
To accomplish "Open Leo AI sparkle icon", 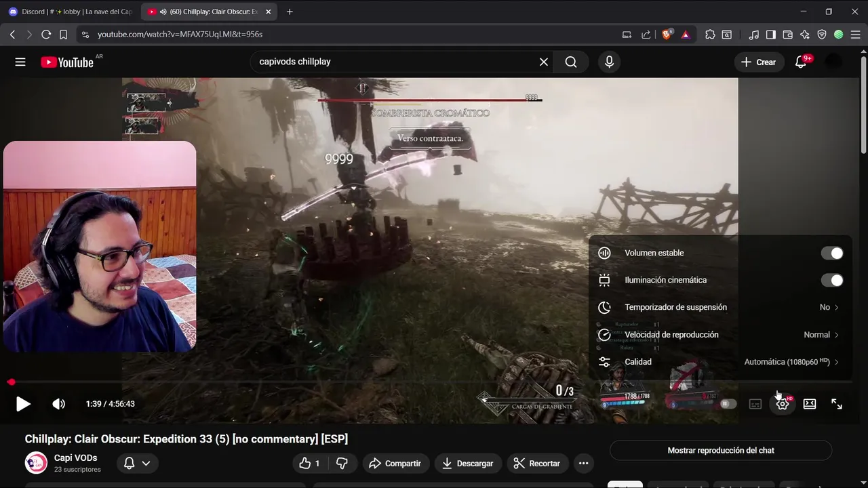I will pyautogui.click(x=805, y=34).
